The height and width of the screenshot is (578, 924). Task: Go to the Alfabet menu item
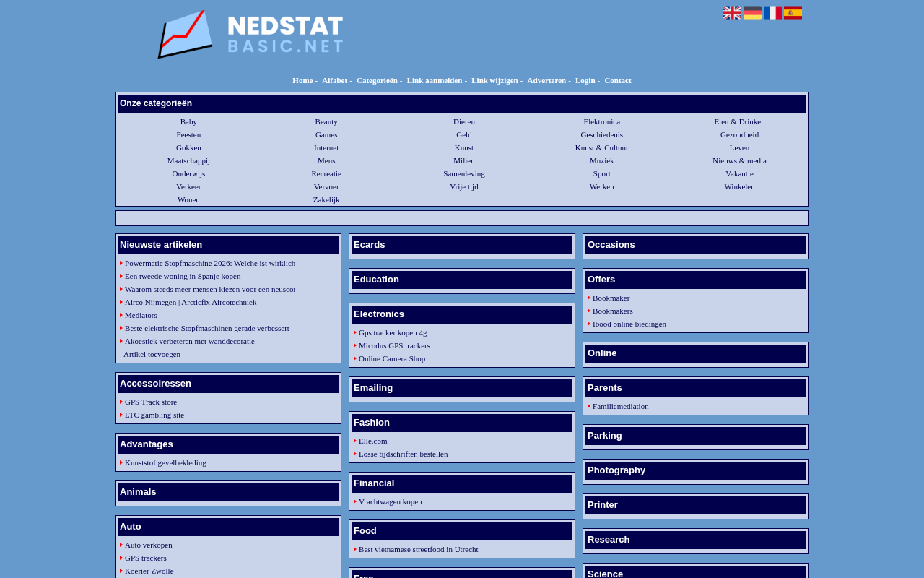click(x=334, y=80)
